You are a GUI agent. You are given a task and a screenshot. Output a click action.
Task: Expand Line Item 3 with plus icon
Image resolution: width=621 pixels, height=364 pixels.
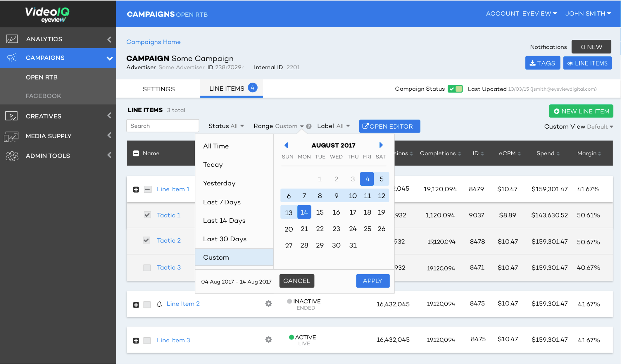(136, 340)
